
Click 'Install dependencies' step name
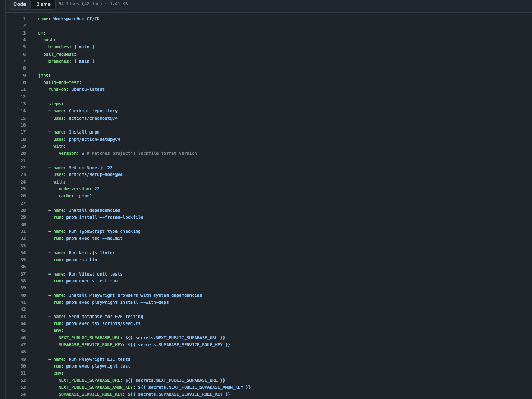[94, 210]
